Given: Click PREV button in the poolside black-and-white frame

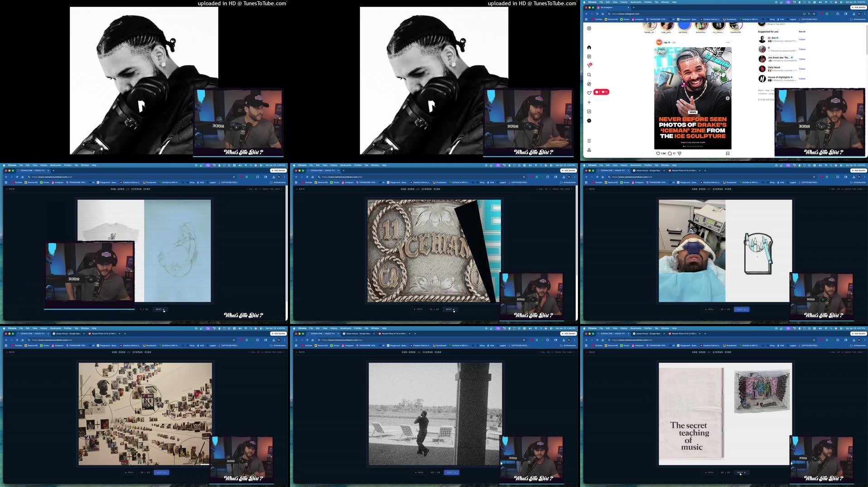Looking at the screenshot, I should [419, 473].
